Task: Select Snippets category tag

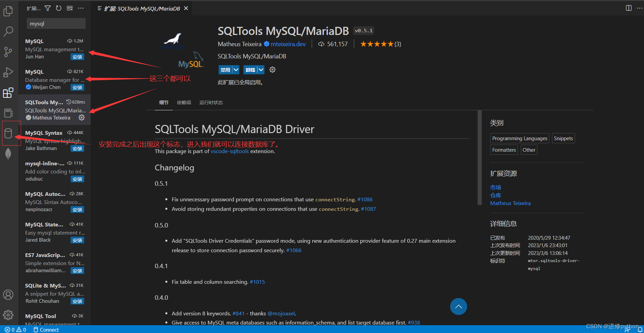Action: point(563,138)
